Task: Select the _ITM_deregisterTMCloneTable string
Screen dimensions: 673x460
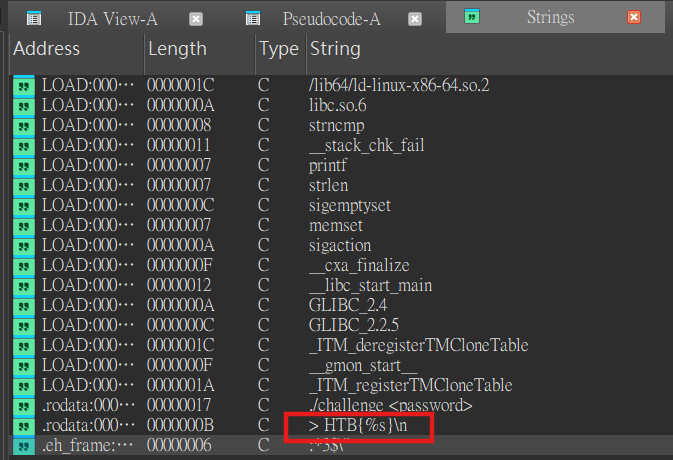Action: click(x=418, y=345)
